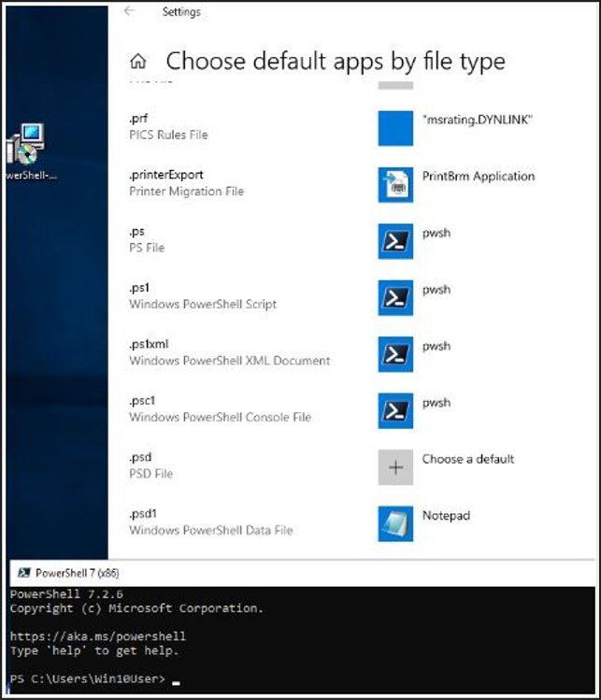Image resolution: width=601 pixels, height=700 pixels.
Task: Click the "Copyright (c) Microsoft Corporation." console line
Action: pos(136,608)
